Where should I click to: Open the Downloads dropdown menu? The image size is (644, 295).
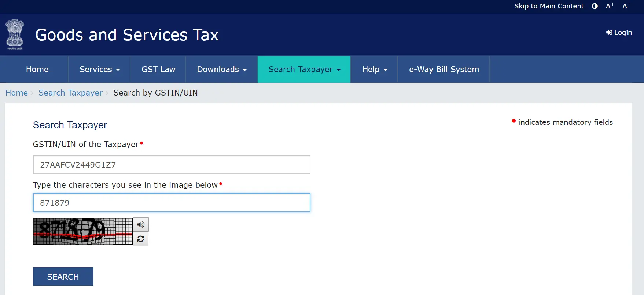point(221,70)
